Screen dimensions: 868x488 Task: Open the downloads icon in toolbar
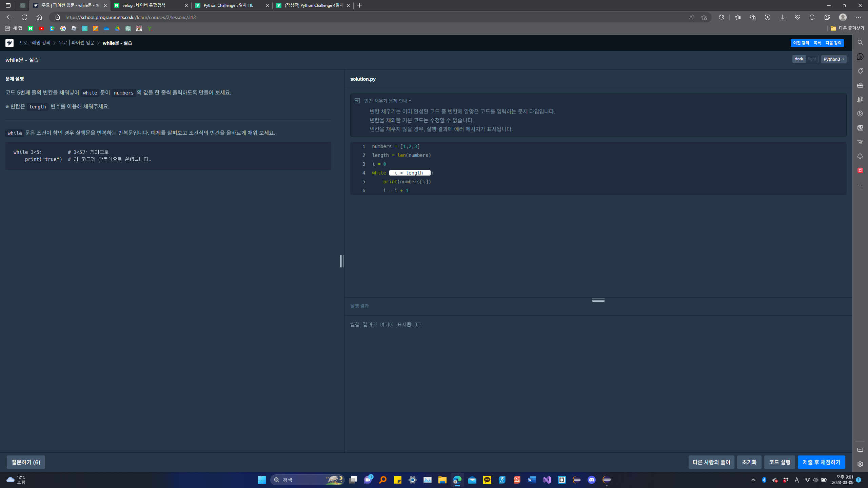(782, 17)
